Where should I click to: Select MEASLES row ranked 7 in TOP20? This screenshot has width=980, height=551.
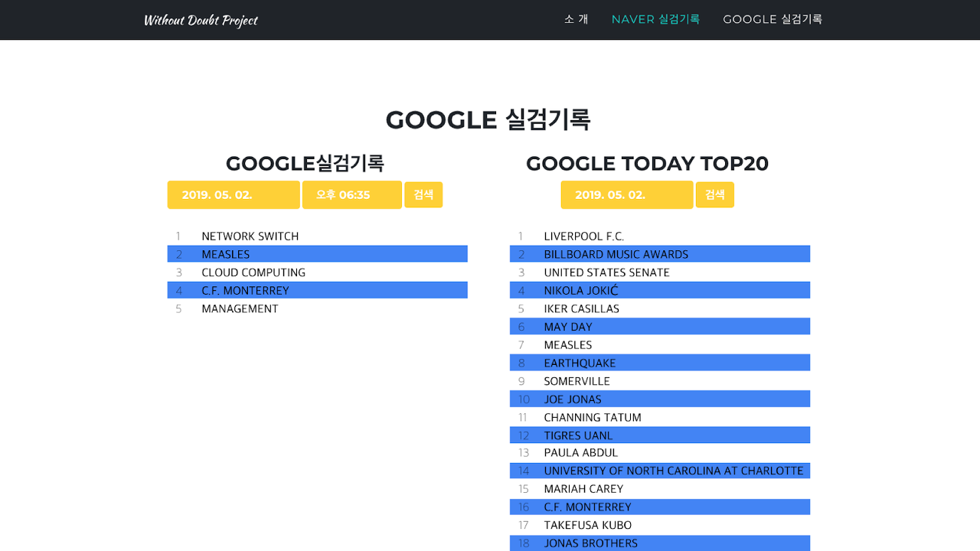(660, 345)
